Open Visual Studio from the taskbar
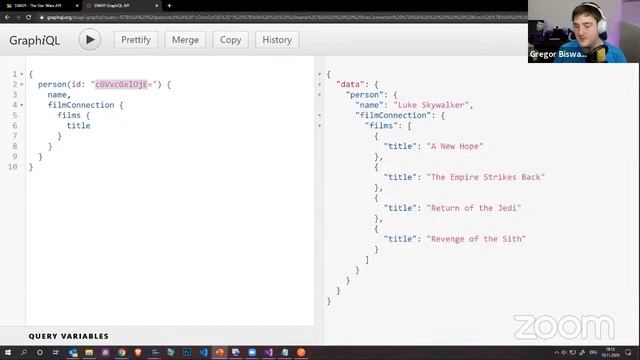This screenshot has width=640, height=360. coord(269,352)
